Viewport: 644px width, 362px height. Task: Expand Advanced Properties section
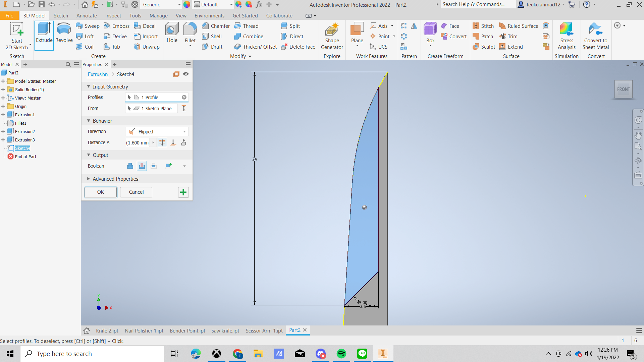(89, 179)
